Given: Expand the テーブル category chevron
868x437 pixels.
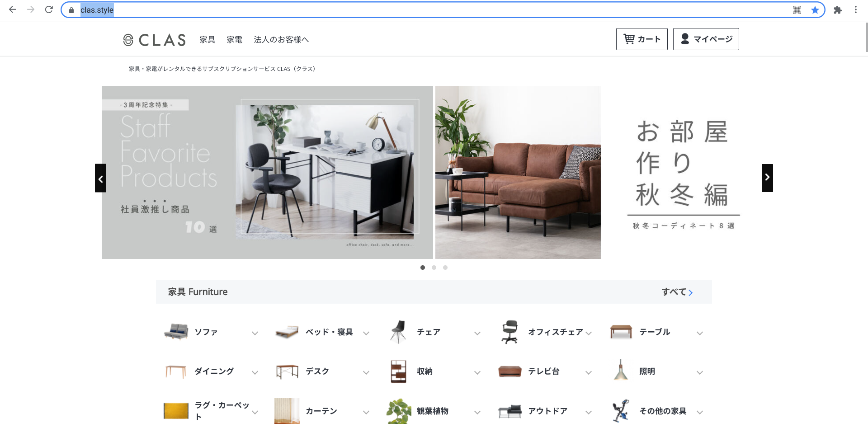Looking at the screenshot, I should 700,334.
